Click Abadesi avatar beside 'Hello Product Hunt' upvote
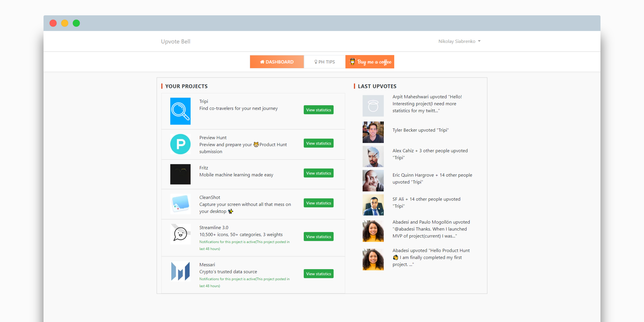The height and width of the screenshot is (322, 644). 373,260
